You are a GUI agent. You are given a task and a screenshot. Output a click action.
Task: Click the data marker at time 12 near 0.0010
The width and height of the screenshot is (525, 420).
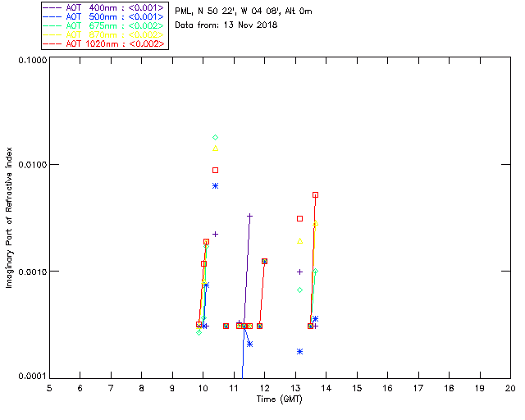pos(264,261)
